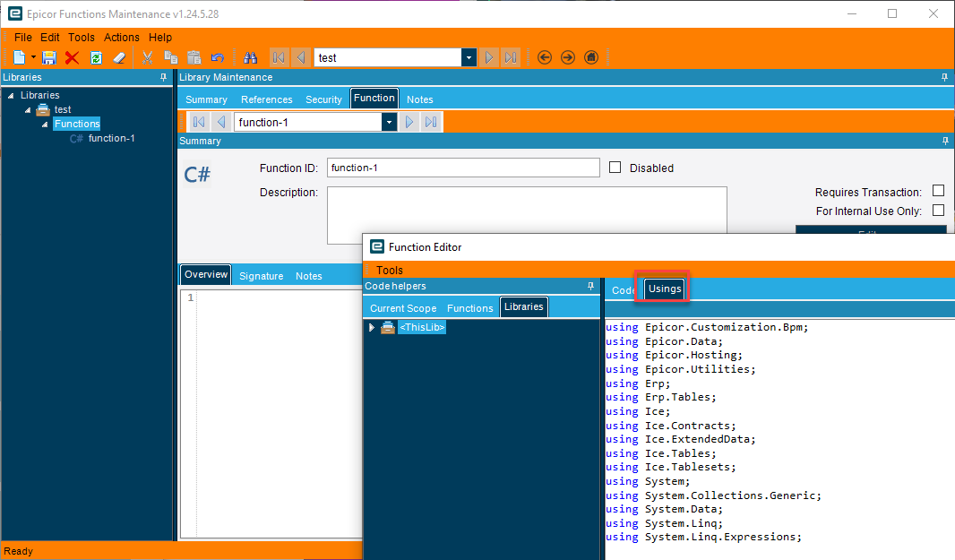Go to next function record
This screenshot has height=560, width=955.
(409, 122)
